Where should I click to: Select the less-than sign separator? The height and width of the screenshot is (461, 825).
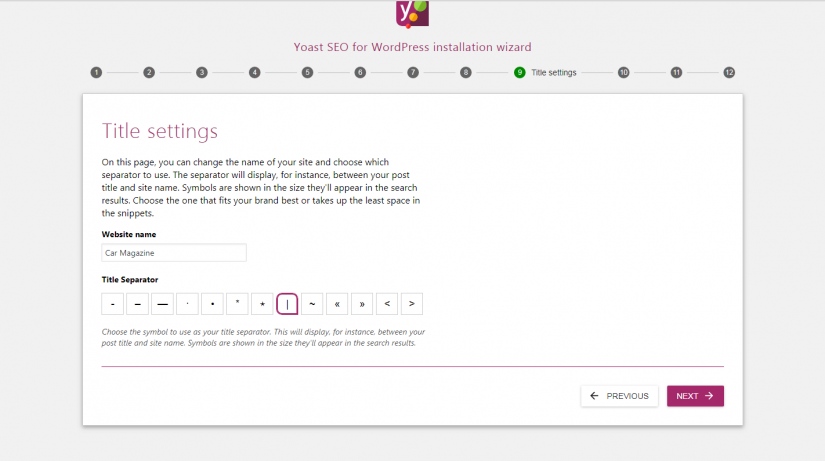[387, 304]
